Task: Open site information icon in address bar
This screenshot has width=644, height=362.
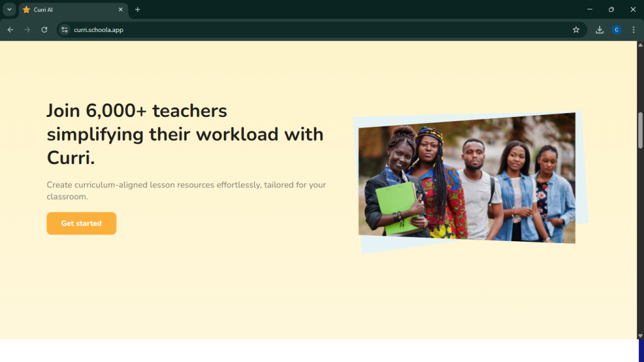Action: pyautogui.click(x=65, y=30)
